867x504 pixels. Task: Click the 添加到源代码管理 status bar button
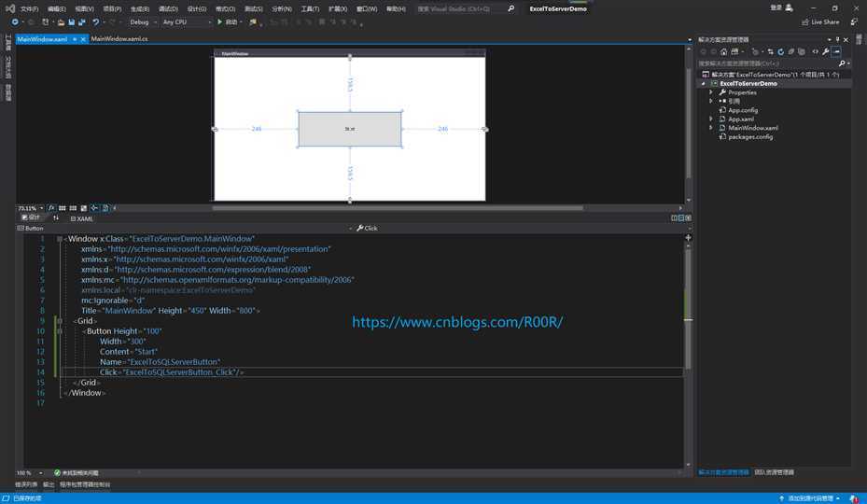pos(810,498)
